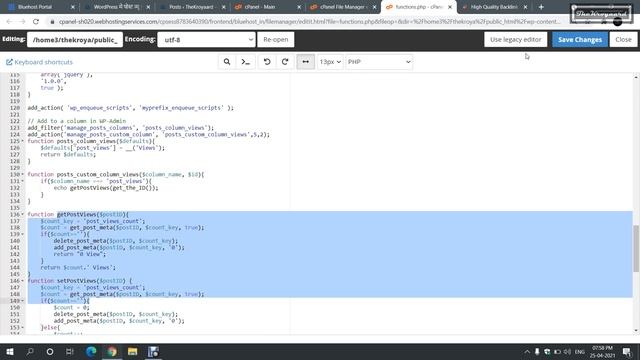Click the file path input field
This screenshot has height=360, width=640.
click(x=75, y=40)
